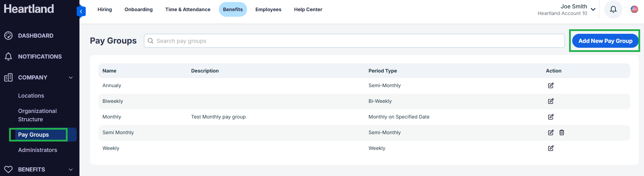The width and height of the screenshot is (644, 176).
Task: Go to Time & Attendance menu
Action: (188, 9)
